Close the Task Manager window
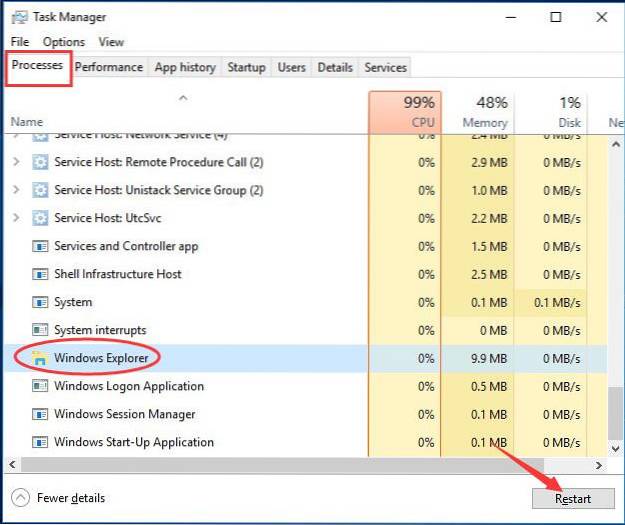 pos(601,17)
